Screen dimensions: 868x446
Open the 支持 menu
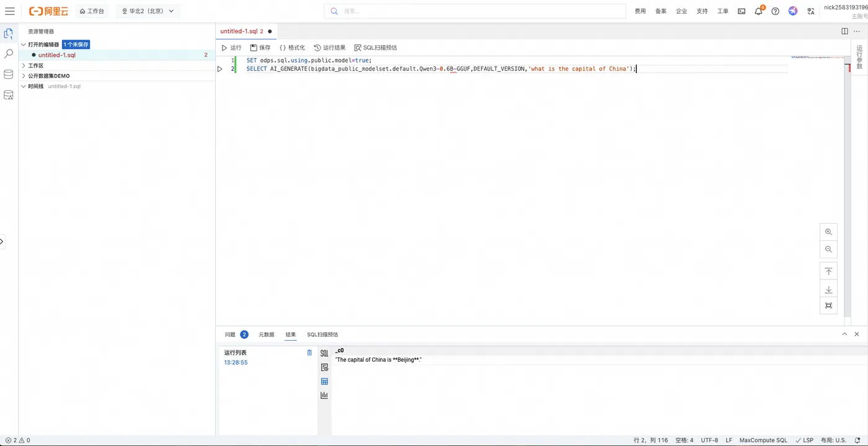[x=702, y=11]
